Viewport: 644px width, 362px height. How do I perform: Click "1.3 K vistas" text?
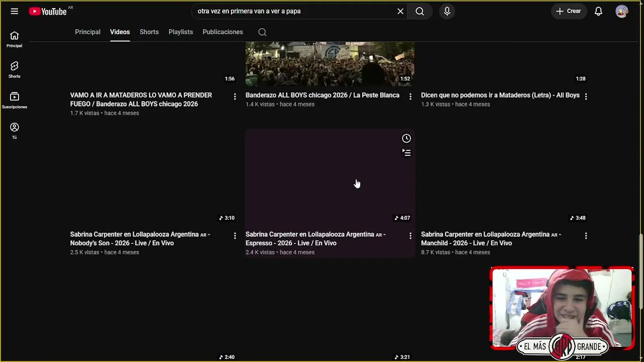[436, 104]
